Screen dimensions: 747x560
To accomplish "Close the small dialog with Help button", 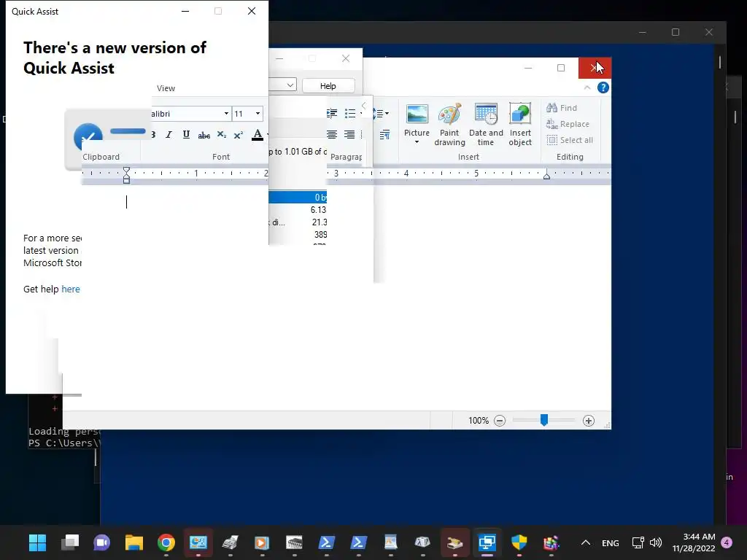I will click(x=346, y=58).
